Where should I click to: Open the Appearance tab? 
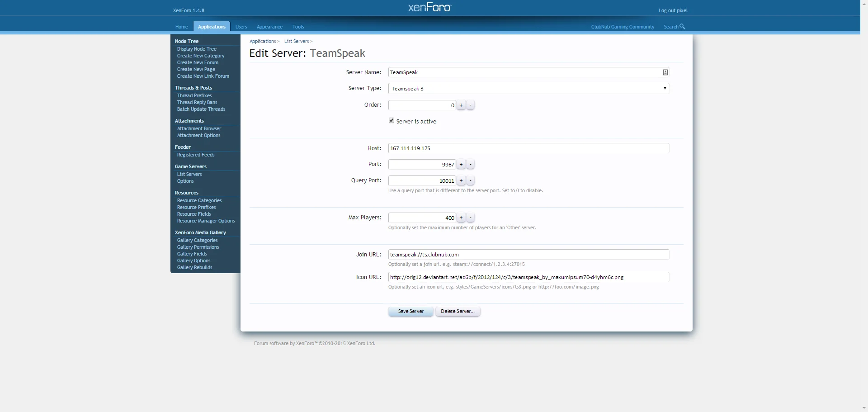269,27
